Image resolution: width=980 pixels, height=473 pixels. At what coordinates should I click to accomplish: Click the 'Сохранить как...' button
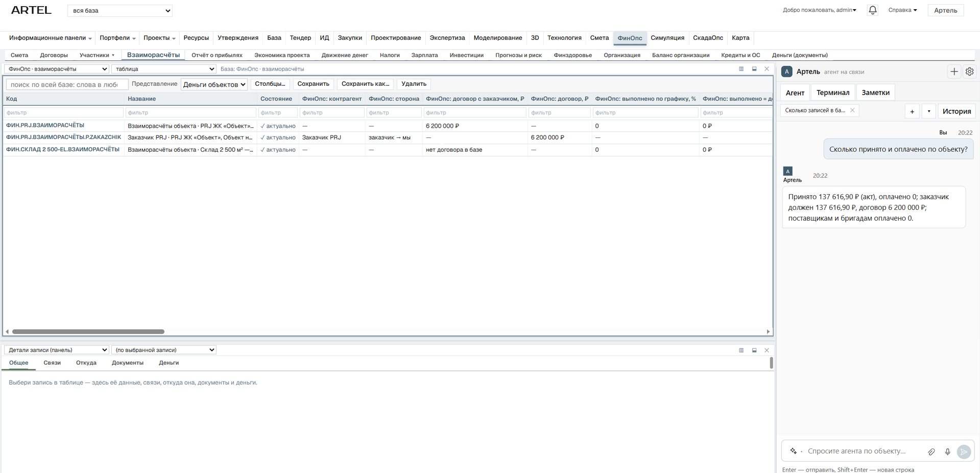pos(365,84)
